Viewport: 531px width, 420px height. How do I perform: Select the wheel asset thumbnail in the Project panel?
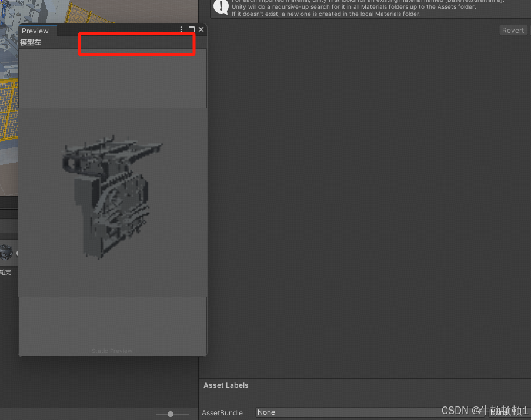click(6, 253)
